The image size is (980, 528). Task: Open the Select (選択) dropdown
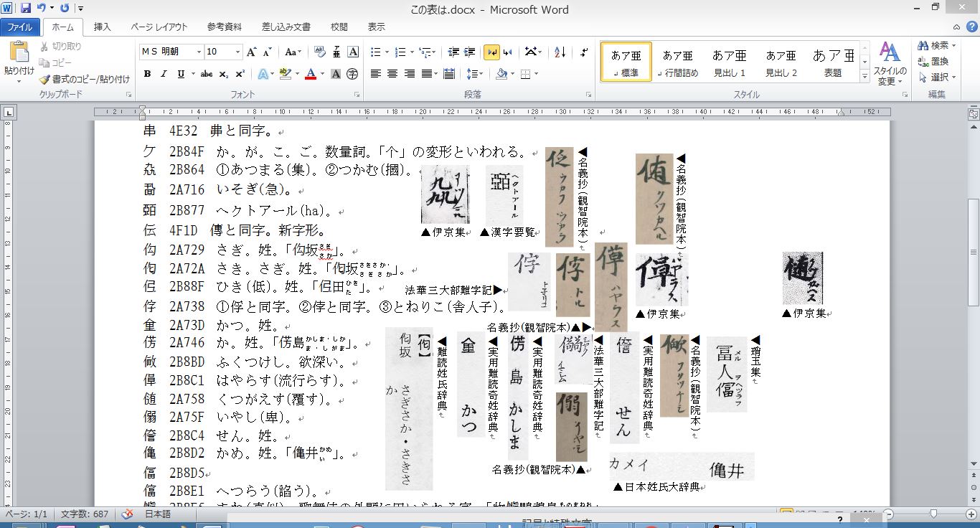(x=938, y=77)
